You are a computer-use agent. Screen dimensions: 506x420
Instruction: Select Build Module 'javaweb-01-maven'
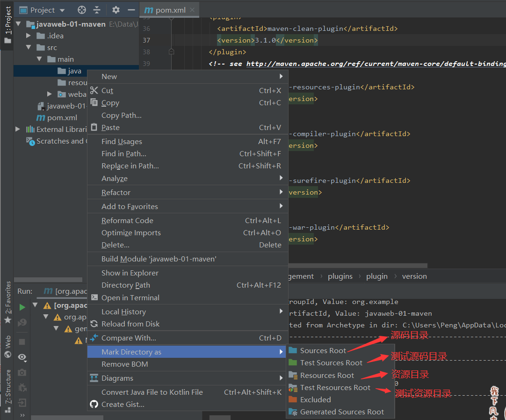(188, 259)
